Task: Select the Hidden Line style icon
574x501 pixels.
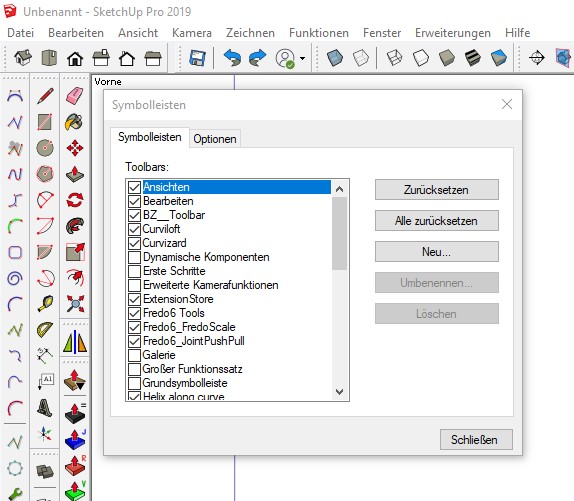Action: (x=421, y=58)
